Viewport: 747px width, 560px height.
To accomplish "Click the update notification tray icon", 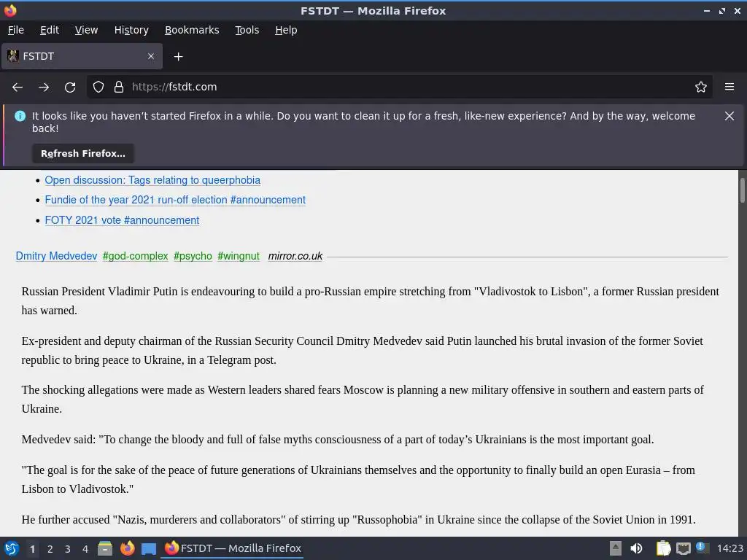I will tap(703, 548).
